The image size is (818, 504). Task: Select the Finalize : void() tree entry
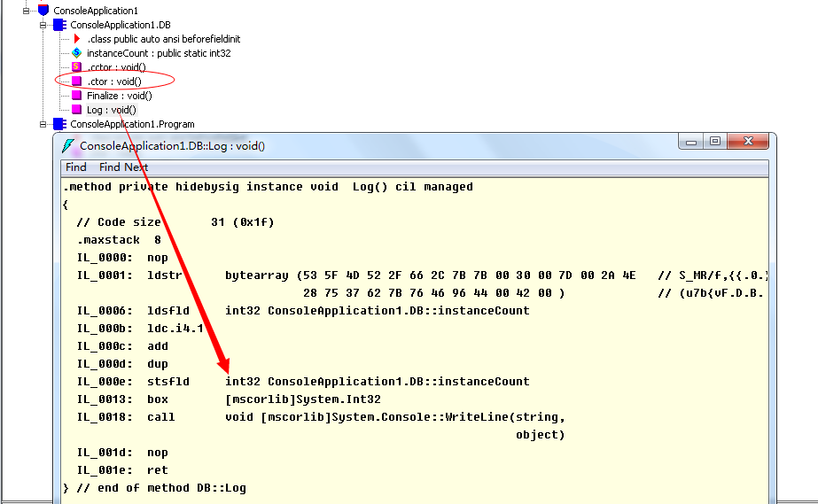pyautogui.click(x=120, y=96)
